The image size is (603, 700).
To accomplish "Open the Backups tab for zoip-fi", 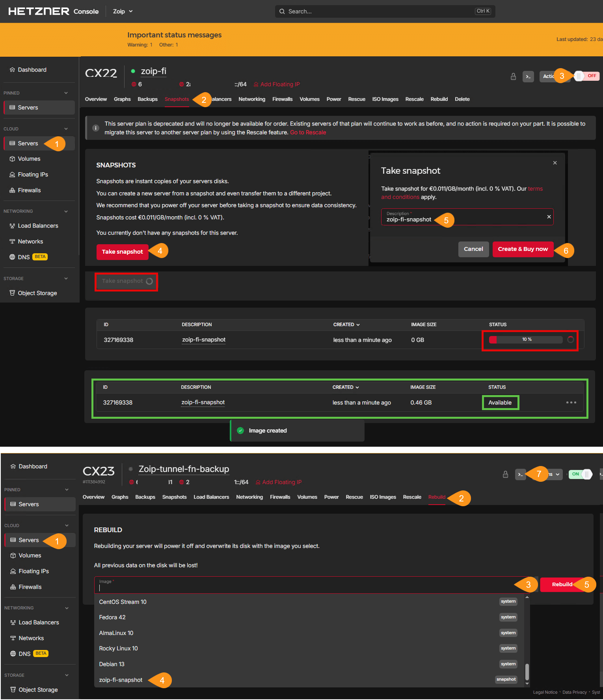I will [147, 99].
